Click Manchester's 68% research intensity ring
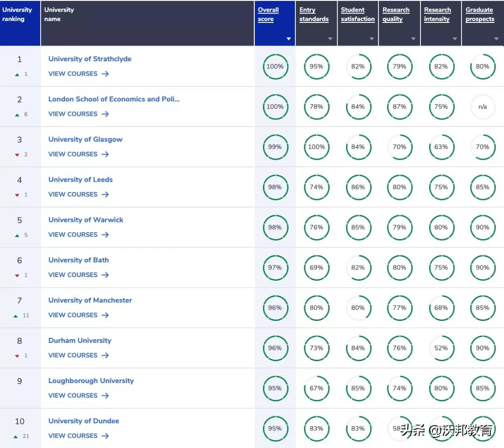Image resolution: width=504 pixels, height=448 pixels. click(441, 308)
